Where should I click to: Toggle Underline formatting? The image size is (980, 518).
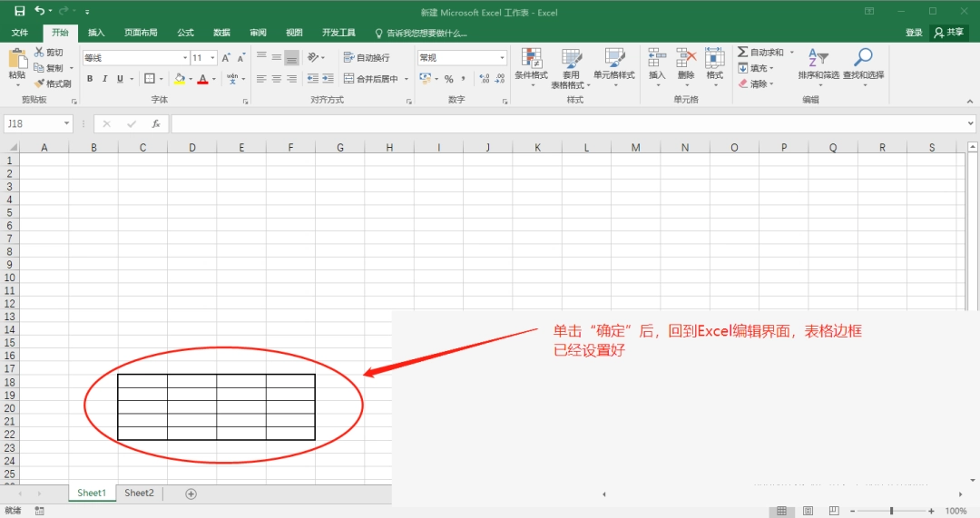click(120, 79)
